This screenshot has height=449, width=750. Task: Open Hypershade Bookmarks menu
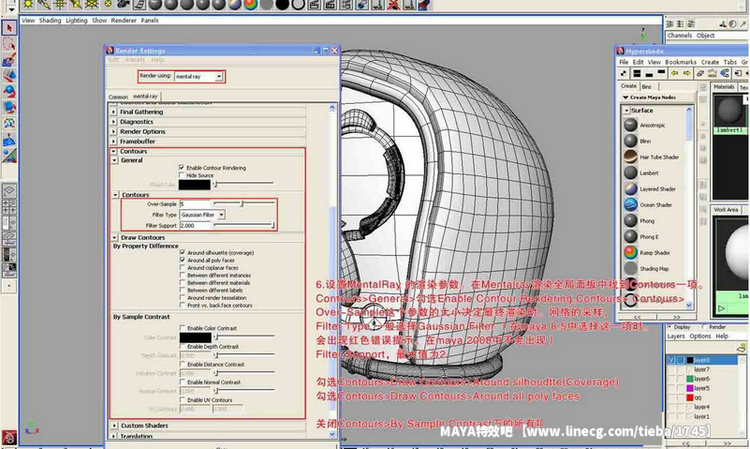tap(680, 62)
